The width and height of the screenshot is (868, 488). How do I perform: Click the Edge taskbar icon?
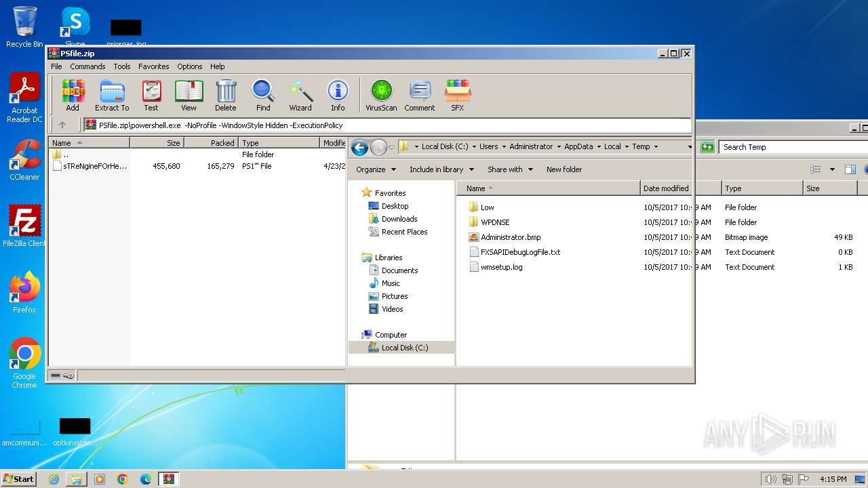pyautogui.click(x=146, y=479)
